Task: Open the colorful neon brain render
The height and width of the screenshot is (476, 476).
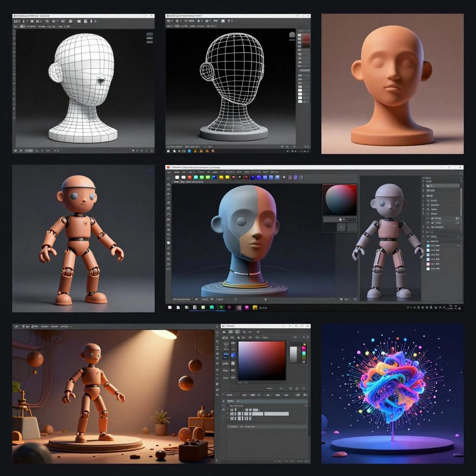Action: click(392, 394)
